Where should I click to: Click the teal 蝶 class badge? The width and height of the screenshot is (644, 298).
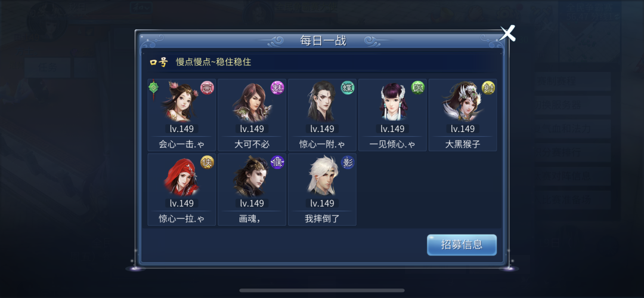point(348,88)
